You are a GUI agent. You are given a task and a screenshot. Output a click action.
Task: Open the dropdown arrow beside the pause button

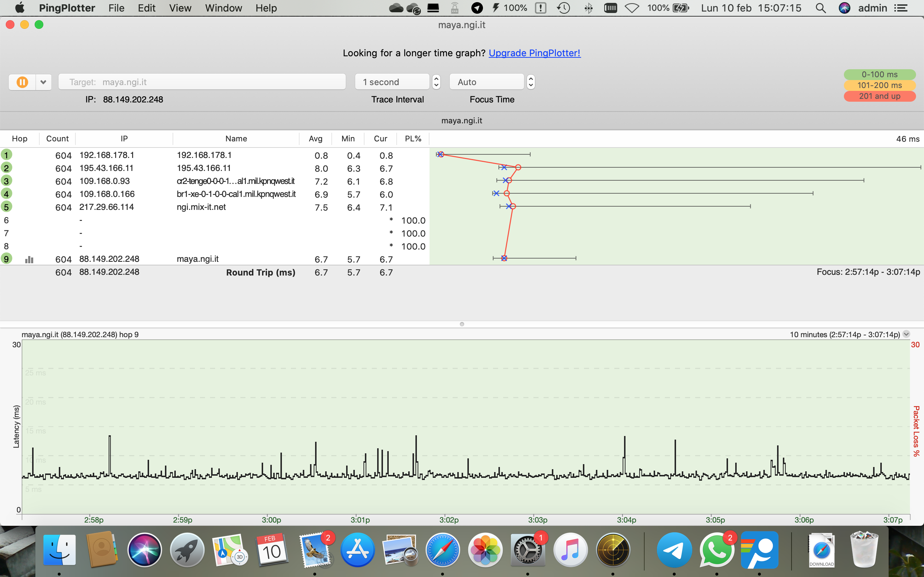[x=43, y=82]
